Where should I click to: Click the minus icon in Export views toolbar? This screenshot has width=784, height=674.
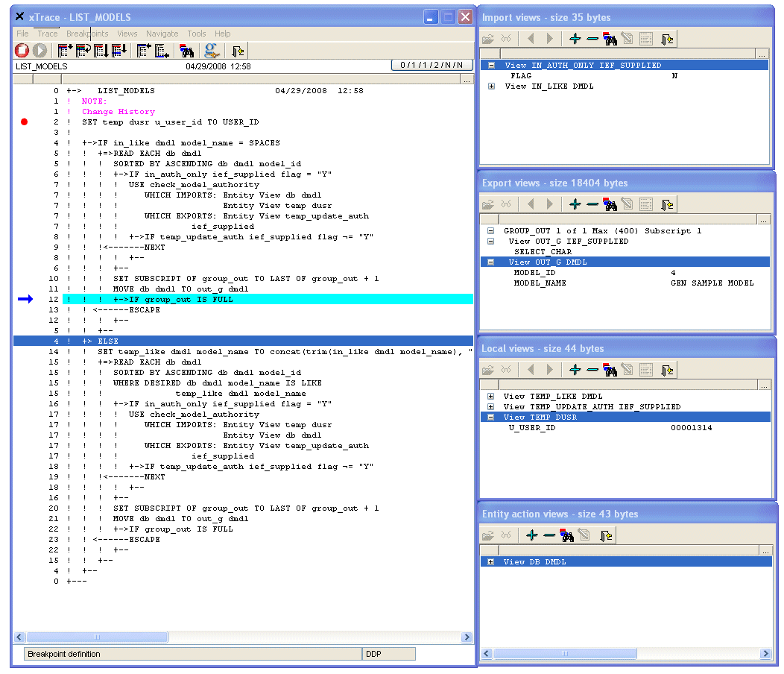592,204
